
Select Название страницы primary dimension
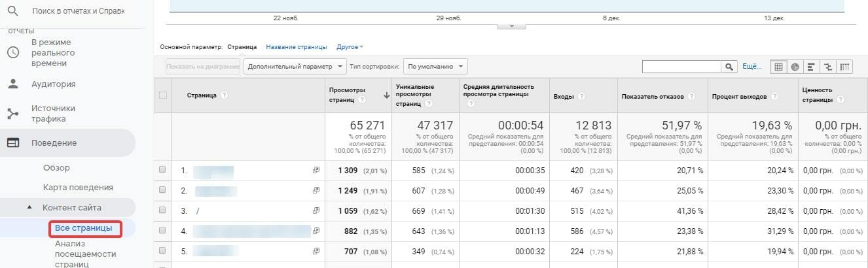296,47
